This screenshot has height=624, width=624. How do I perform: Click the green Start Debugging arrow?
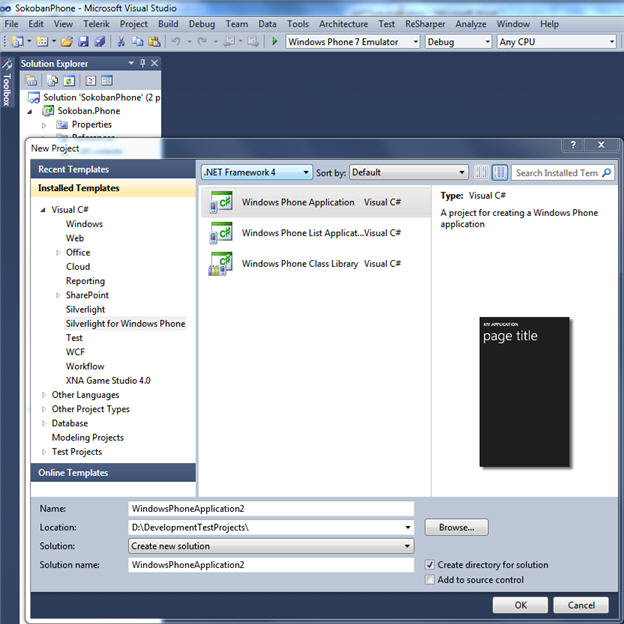coord(274,41)
